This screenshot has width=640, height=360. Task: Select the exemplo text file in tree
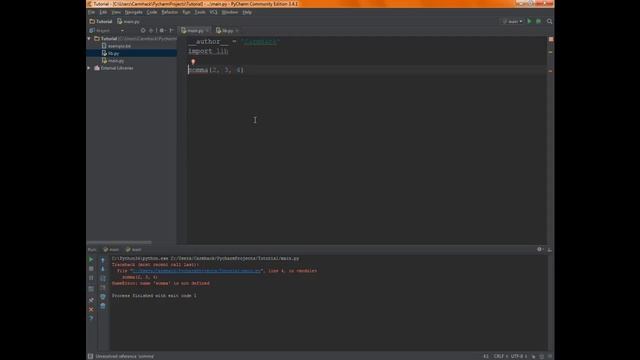click(116, 46)
